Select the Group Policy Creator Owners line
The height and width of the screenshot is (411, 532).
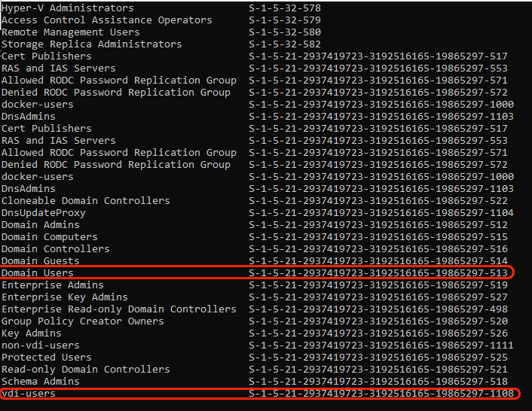click(82, 321)
